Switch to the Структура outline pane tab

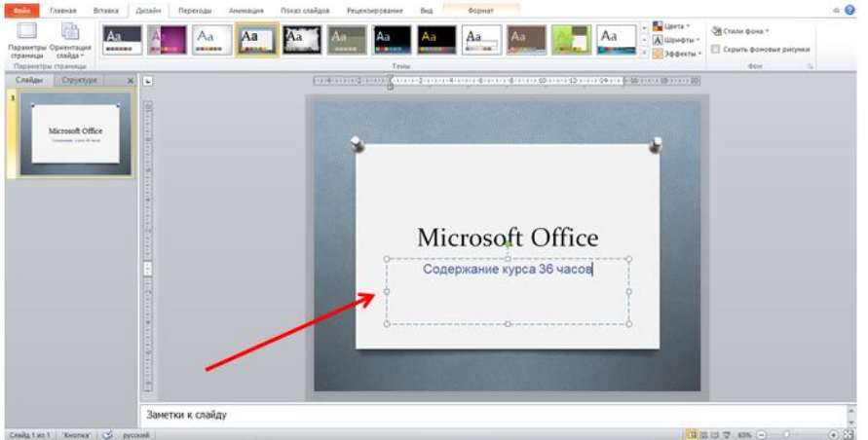[x=79, y=80]
